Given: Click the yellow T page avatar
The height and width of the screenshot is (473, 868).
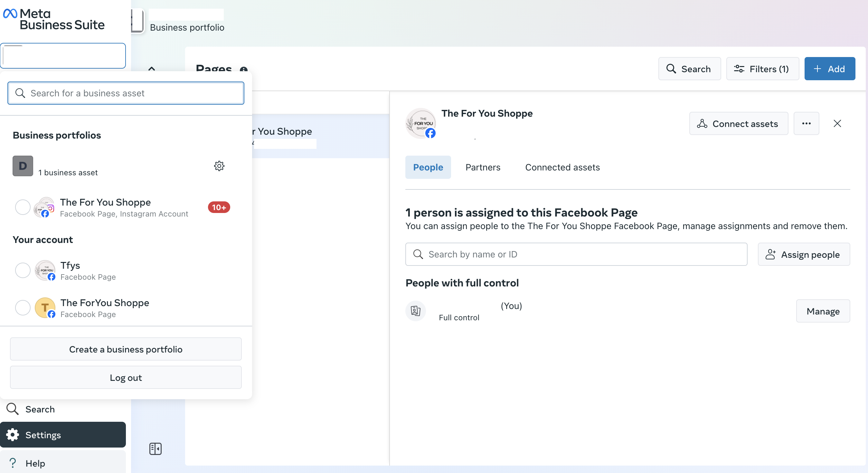Looking at the screenshot, I should [45, 308].
